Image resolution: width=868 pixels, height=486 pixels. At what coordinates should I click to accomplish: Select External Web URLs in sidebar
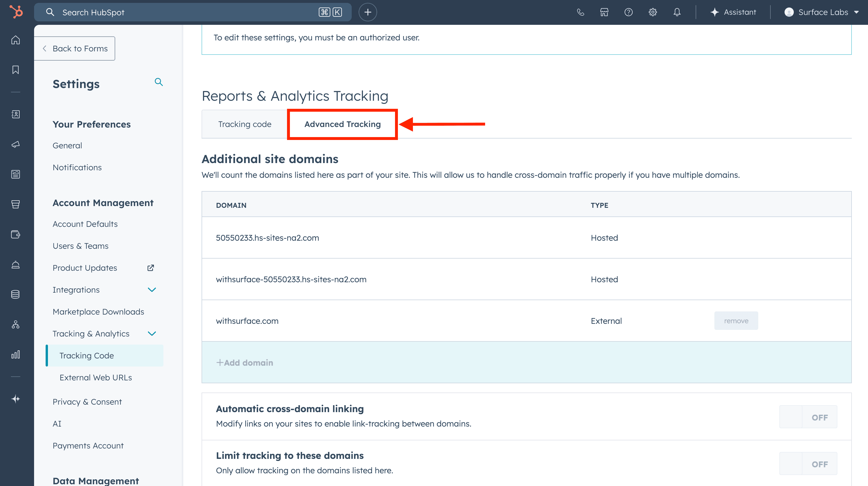[x=96, y=377]
